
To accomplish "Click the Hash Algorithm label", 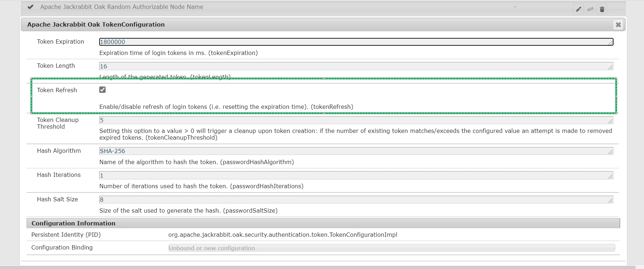I will (x=59, y=151).
